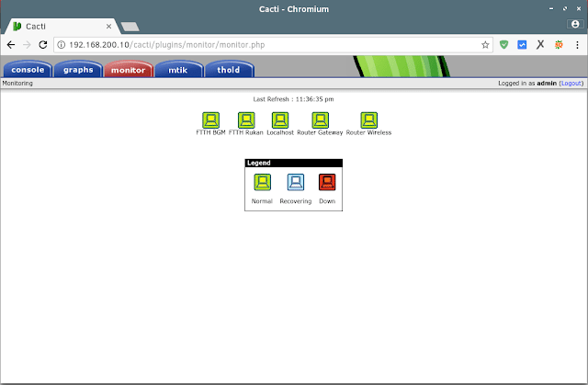Minimize the Chromium window
Viewport: 588px width, 385px height.
551,8
